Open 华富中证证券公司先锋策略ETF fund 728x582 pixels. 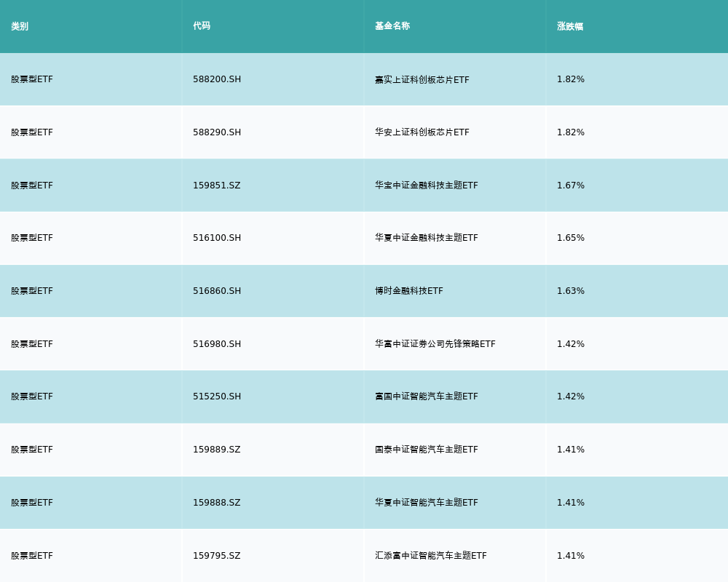435,344
